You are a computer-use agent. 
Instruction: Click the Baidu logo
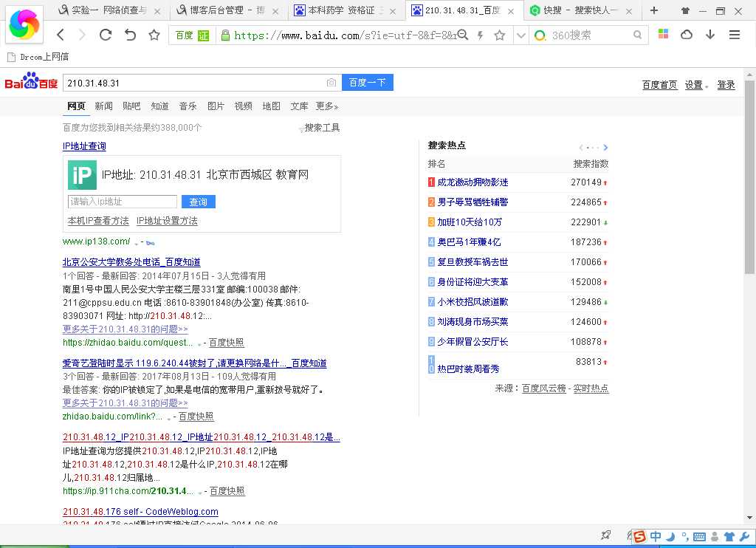click(31, 81)
